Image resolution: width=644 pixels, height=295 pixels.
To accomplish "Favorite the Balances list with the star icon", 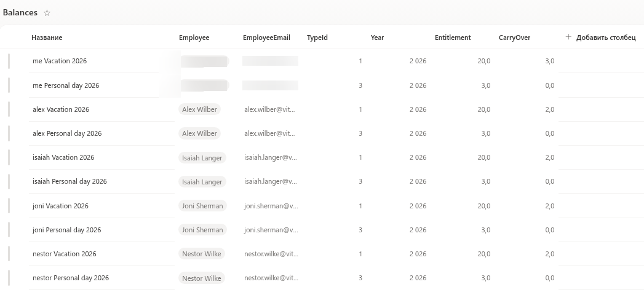I will tap(47, 13).
